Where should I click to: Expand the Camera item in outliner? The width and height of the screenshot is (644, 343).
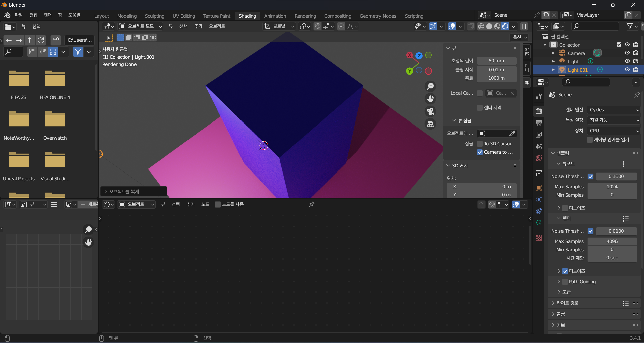[x=553, y=53]
